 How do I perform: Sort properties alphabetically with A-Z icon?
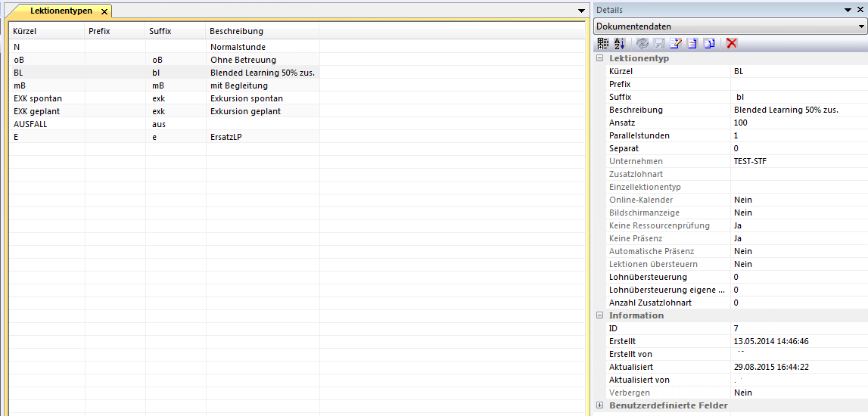pyautogui.click(x=619, y=43)
